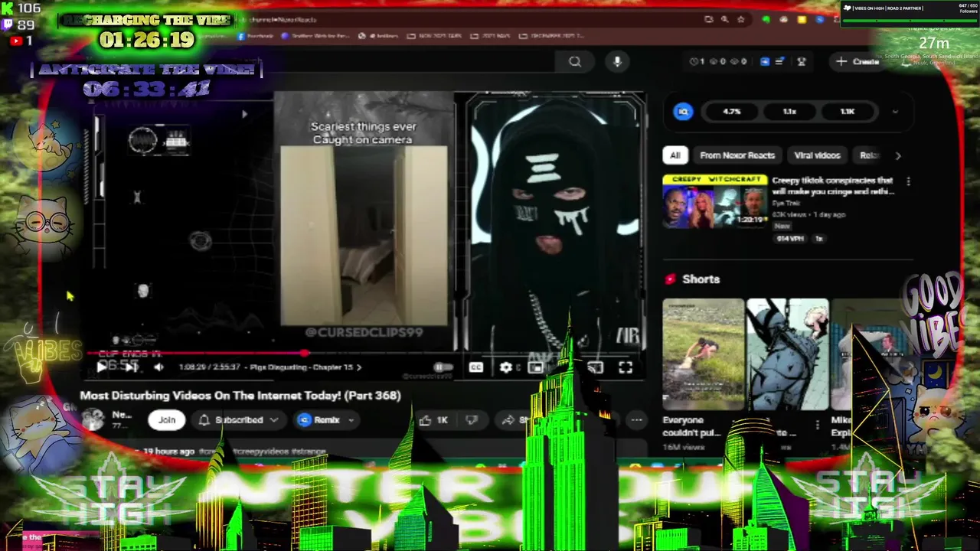The width and height of the screenshot is (980, 551).
Task: Open more actions three-dot menu
Action: (636, 419)
